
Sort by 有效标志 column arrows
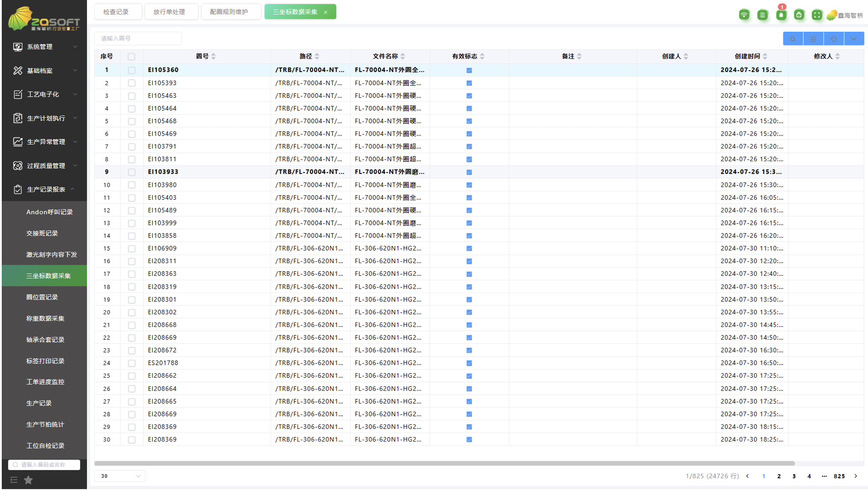pos(482,56)
